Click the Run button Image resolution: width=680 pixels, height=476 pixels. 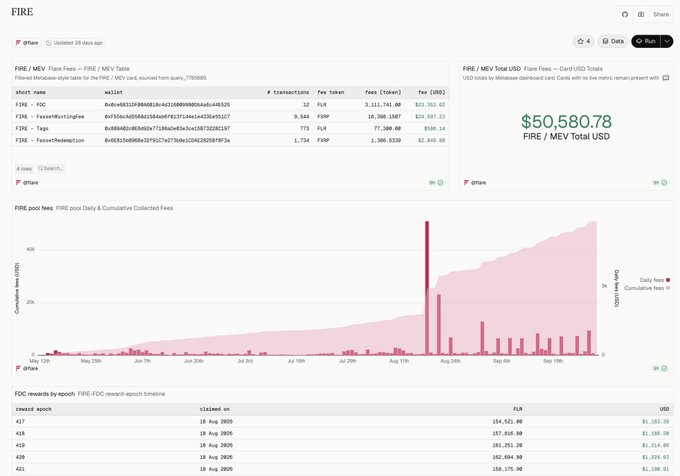tap(646, 41)
